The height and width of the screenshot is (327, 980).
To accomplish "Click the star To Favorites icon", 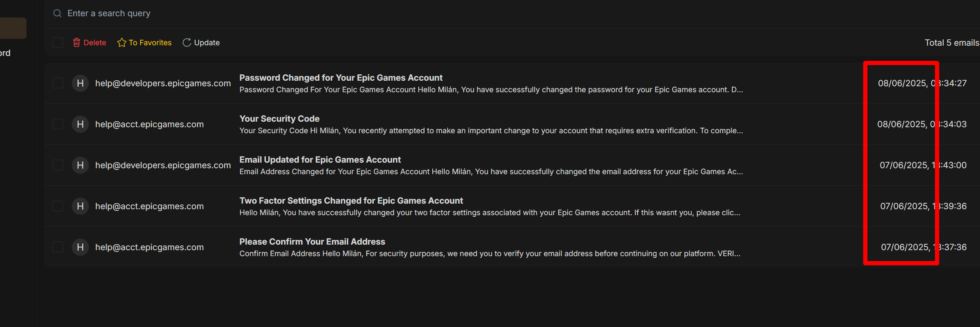I will [x=122, y=43].
